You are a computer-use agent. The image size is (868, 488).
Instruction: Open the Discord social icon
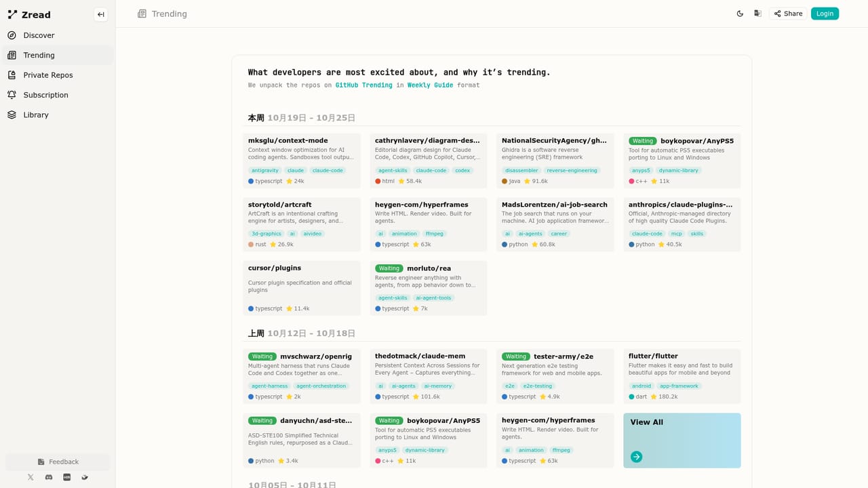coord(49,477)
